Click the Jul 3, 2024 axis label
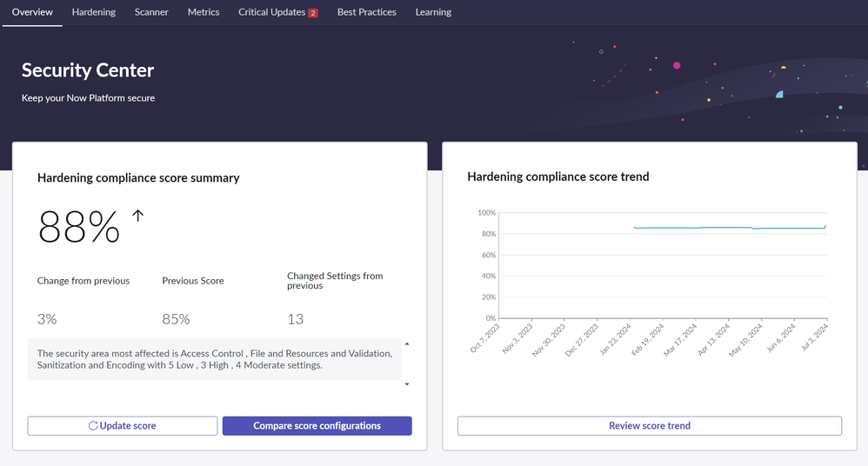Image resolution: width=868 pixels, height=466 pixels. point(814,337)
